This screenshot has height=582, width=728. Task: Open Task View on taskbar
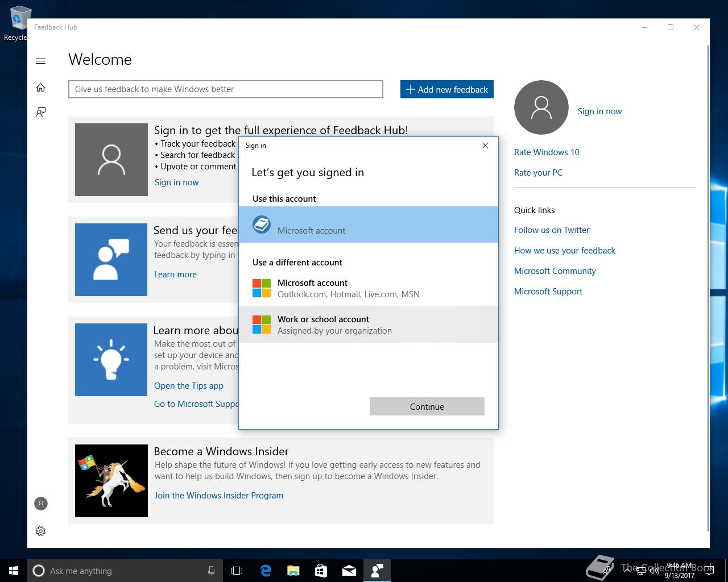point(237,571)
